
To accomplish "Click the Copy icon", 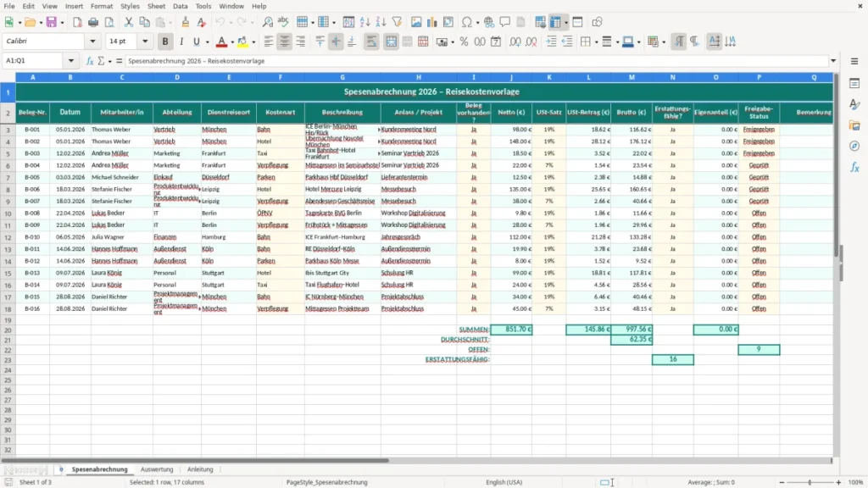I will point(144,22).
